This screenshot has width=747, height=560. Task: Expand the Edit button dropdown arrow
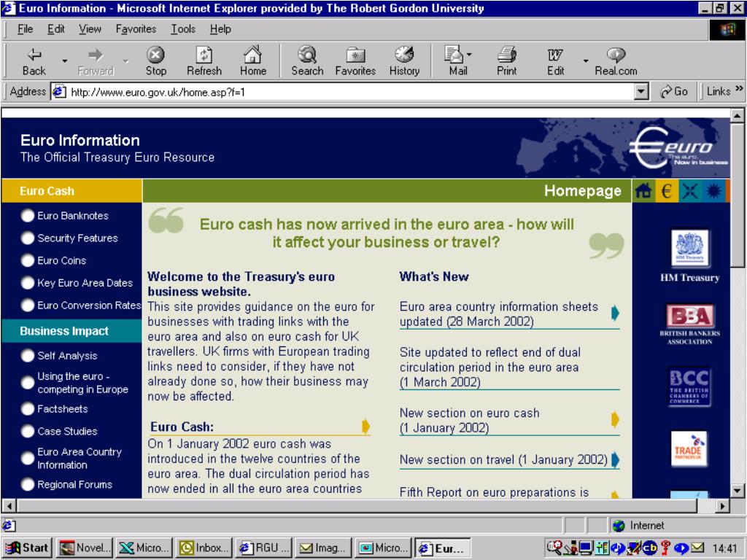pyautogui.click(x=586, y=61)
